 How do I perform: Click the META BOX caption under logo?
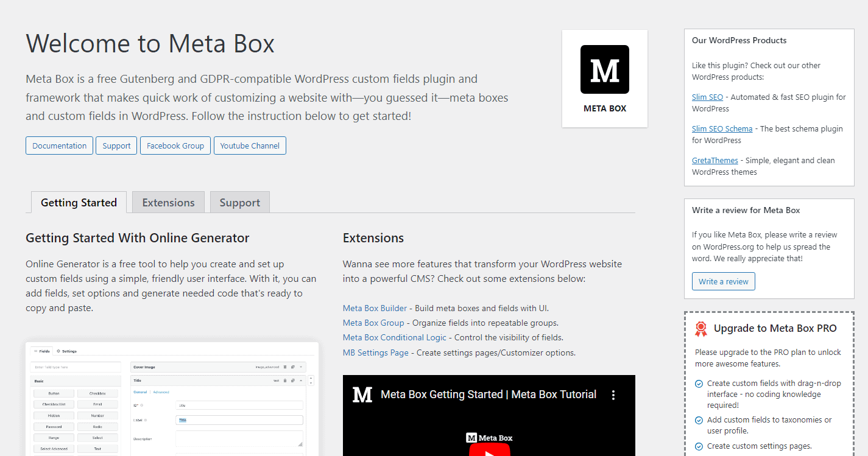pyautogui.click(x=605, y=108)
